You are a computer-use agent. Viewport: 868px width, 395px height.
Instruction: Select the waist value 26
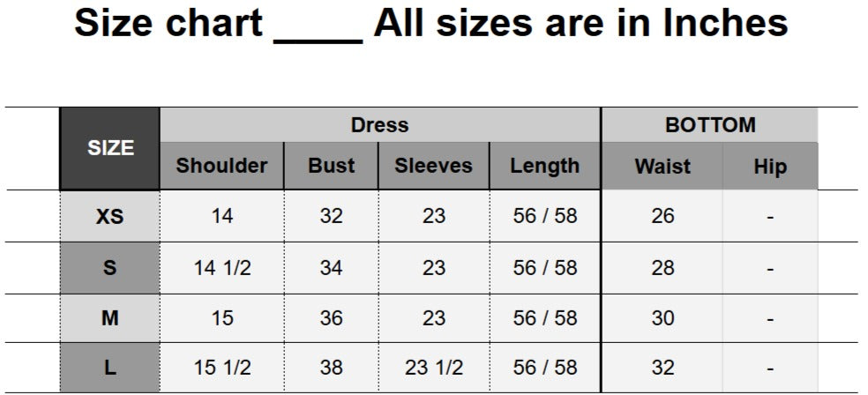pyautogui.click(x=662, y=216)
